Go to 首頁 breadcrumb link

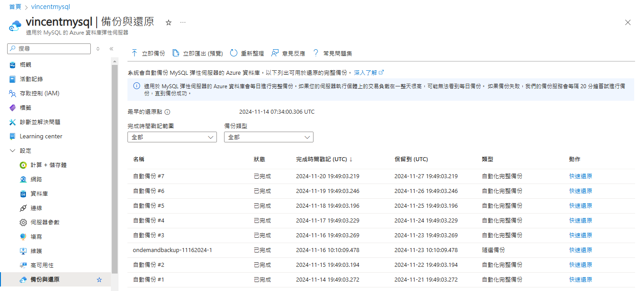(15, 7)
